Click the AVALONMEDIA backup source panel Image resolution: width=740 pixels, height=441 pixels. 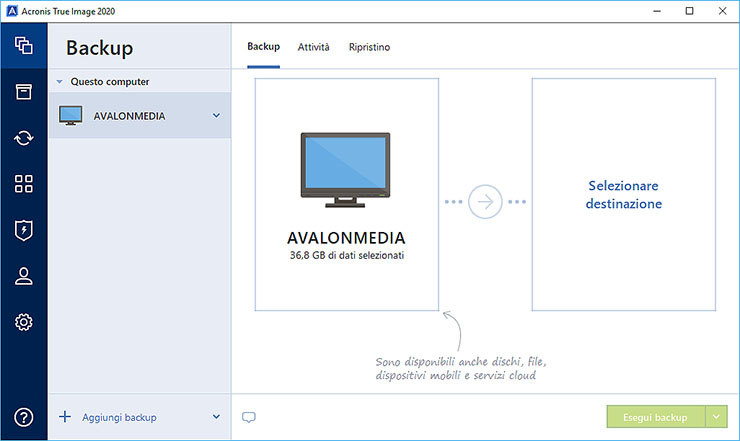[346, 194]
